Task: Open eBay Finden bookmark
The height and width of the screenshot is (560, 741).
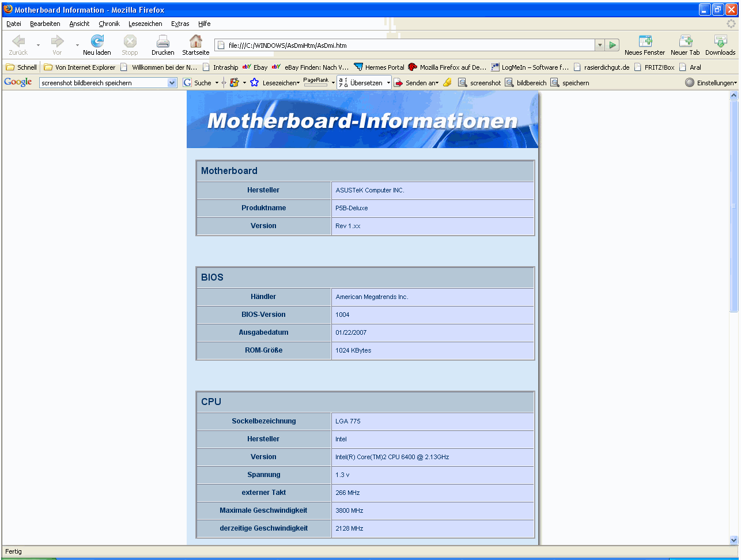Action: coord(310,67)
